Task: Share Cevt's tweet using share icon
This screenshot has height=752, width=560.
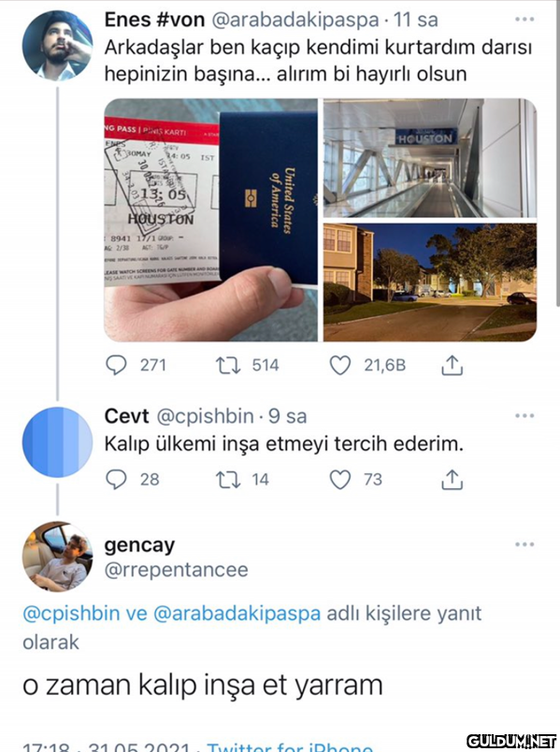Action: point(452,479)
